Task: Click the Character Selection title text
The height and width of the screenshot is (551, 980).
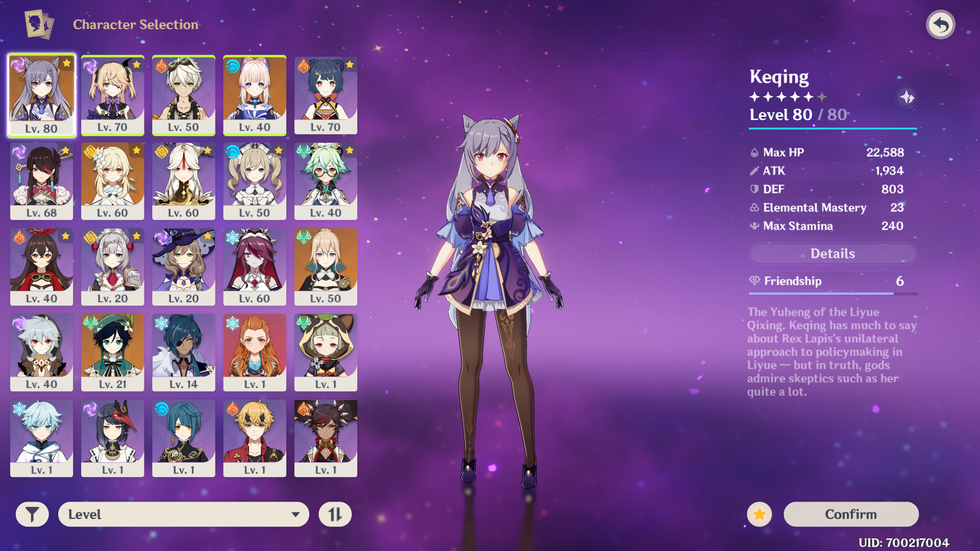Action: pyautogui.click(x=135, y=24)
